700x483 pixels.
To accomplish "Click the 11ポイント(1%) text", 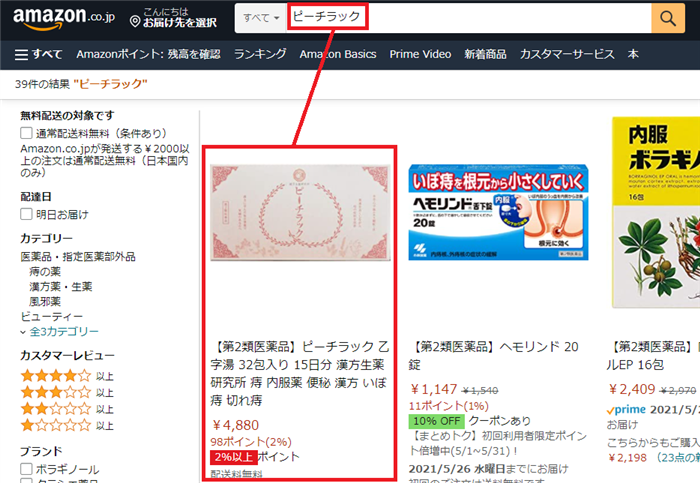I will click(449, 406).
